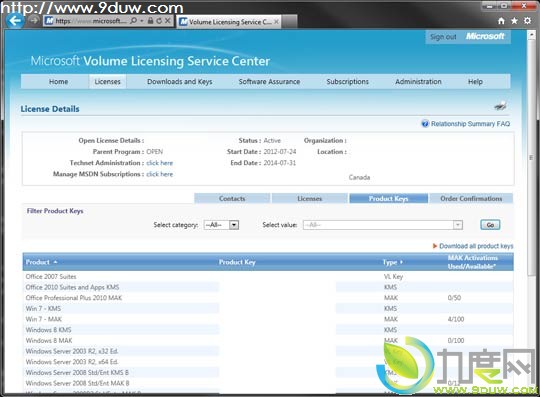Open the Downloads and Keys menu
540x397 pixels.
[x=179, y=82]
